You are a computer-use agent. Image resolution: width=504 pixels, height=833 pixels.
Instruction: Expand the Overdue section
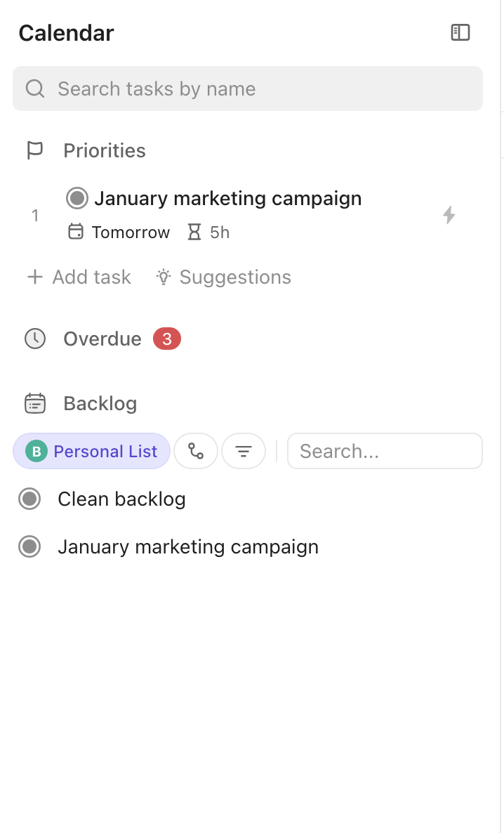[x=102, y=339]
